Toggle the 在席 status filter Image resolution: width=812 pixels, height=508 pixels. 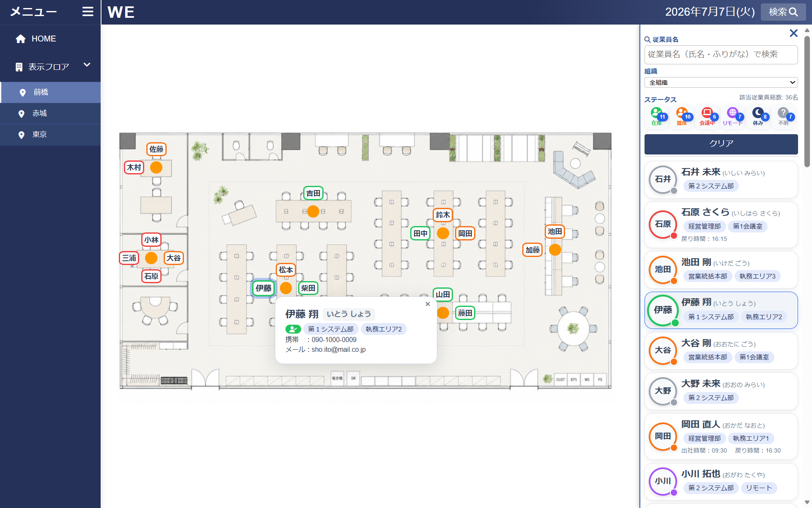pyautogui.click(x=656, y=116)
